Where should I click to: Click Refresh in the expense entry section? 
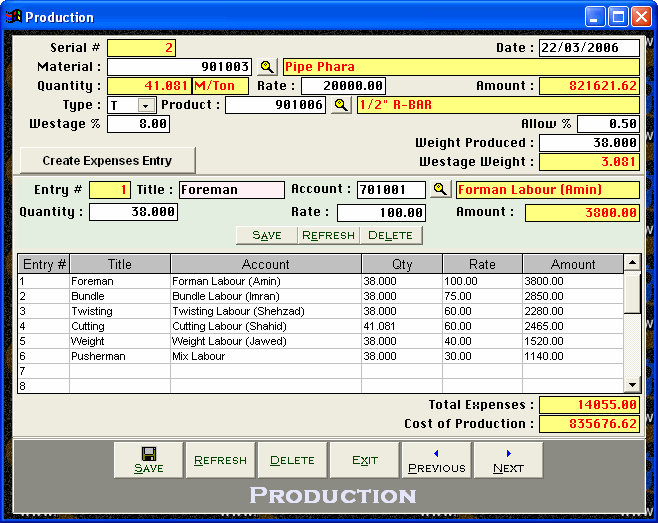coord(329,235)
